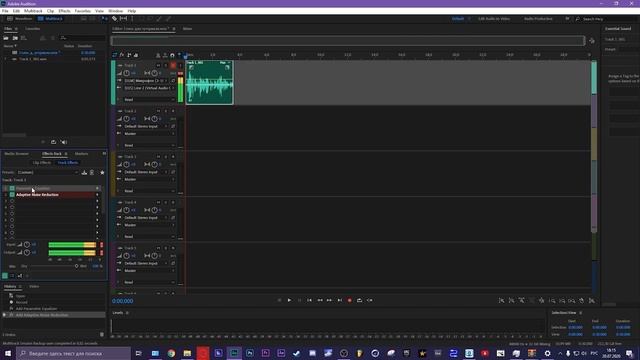Switch to the Mixer tab
Screen dimensions: 640x360
point(187,29)
